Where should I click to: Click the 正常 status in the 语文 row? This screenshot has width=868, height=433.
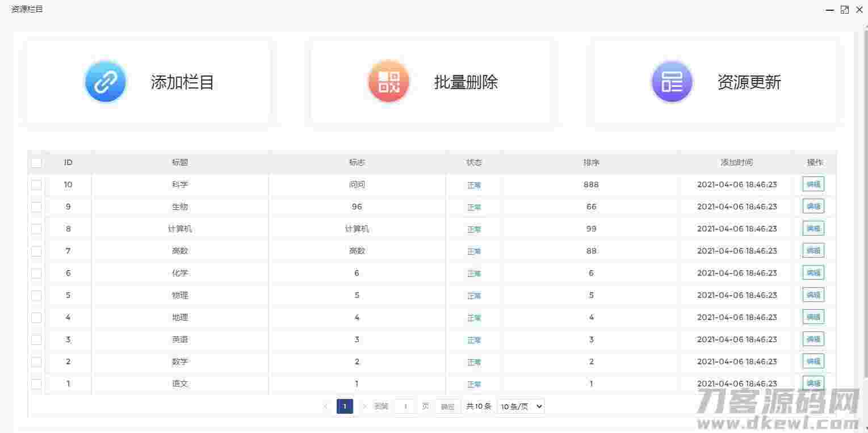coord(474,384)
